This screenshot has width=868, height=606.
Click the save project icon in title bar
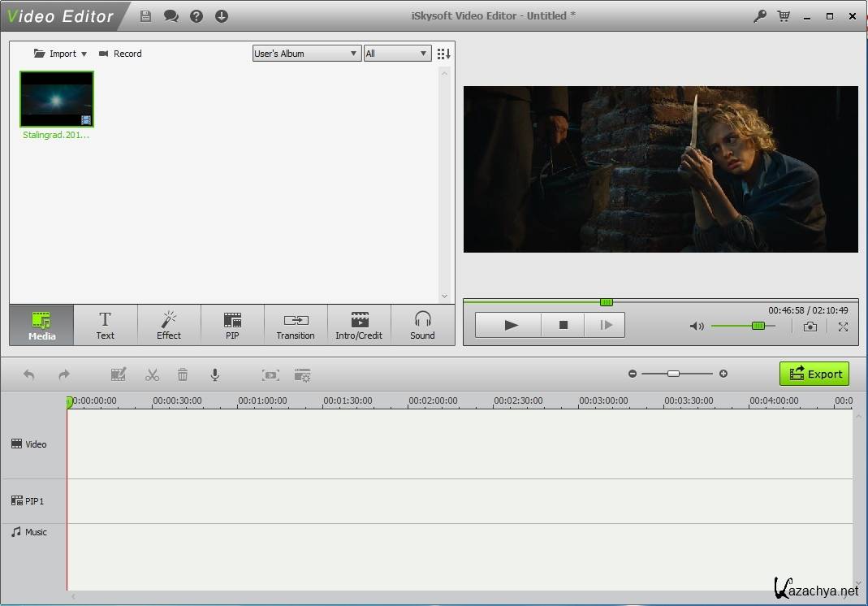click(145, 16)
